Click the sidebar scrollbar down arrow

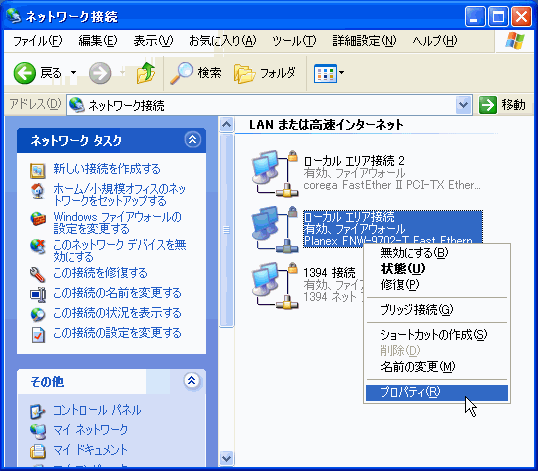tap(226, 458)
